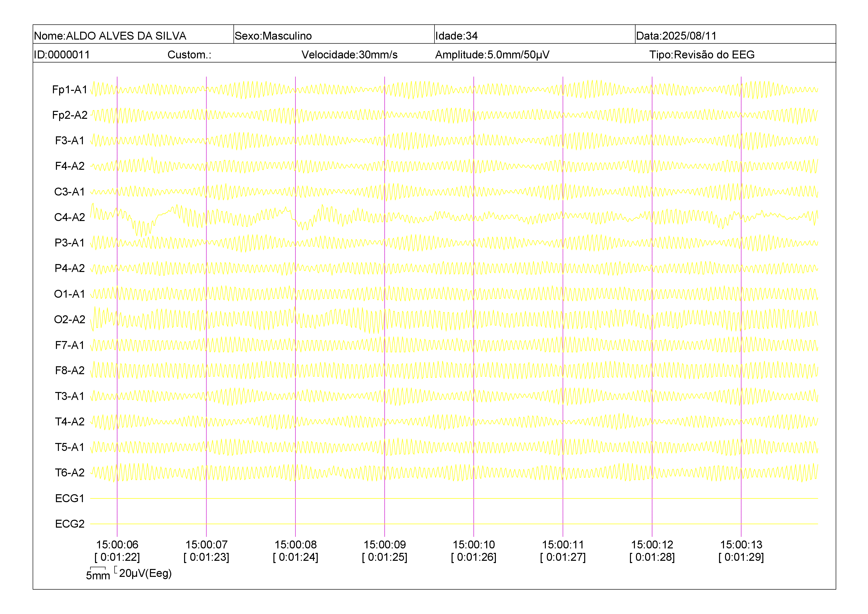Select the F4-A2 channel label
The image size is (868, 614).
[x=70, y=166]
